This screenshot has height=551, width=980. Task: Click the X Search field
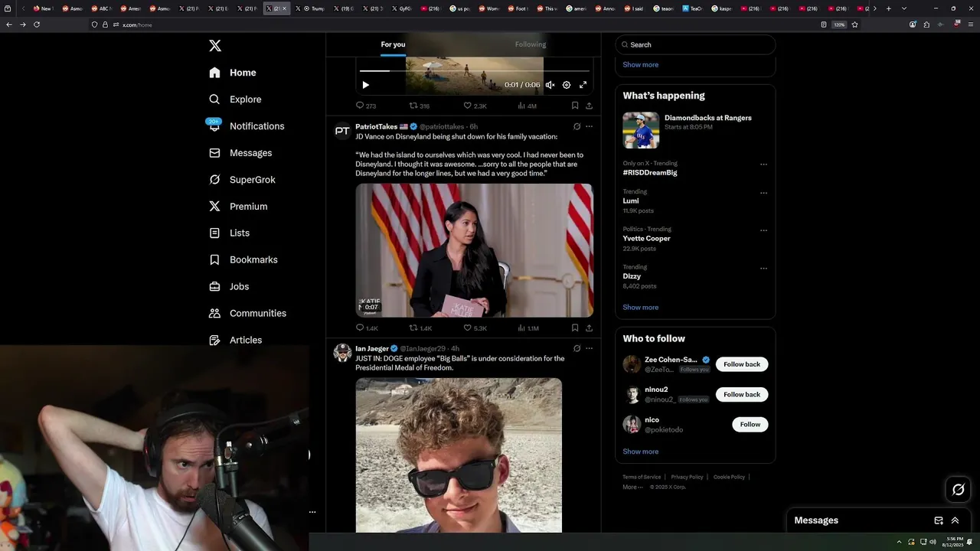(695, 44)
